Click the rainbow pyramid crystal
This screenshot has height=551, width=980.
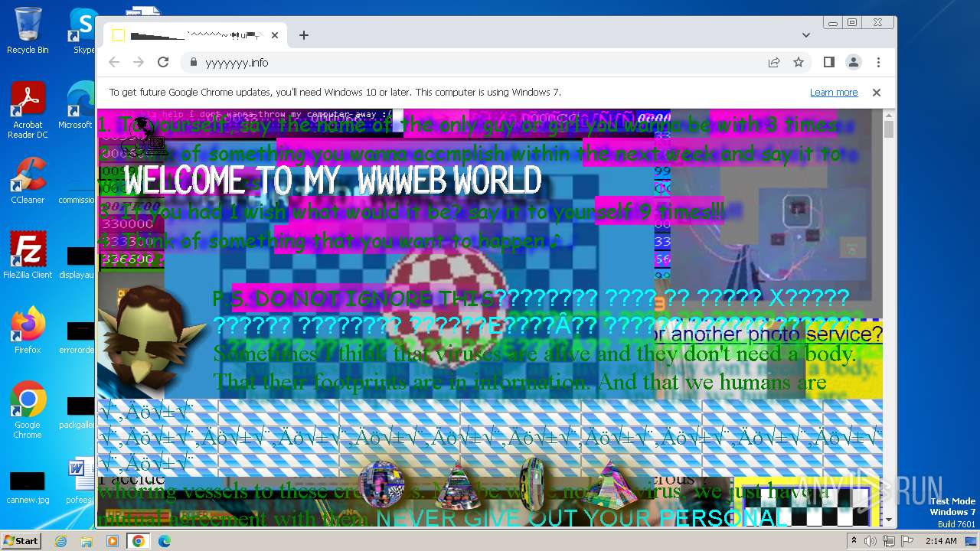click(608, 484)
